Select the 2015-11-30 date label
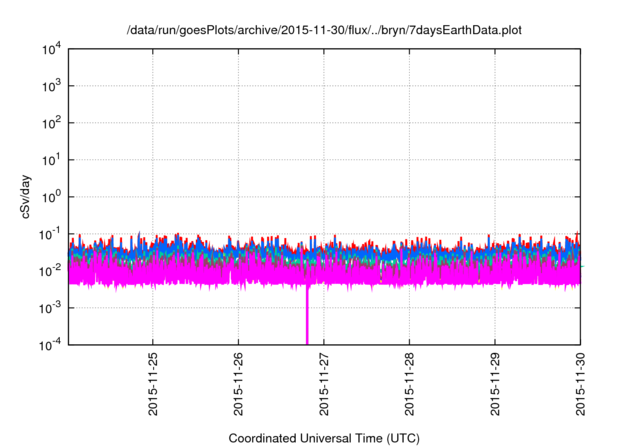640x448 pixels. pyautogui.click(x=580, y=384)
